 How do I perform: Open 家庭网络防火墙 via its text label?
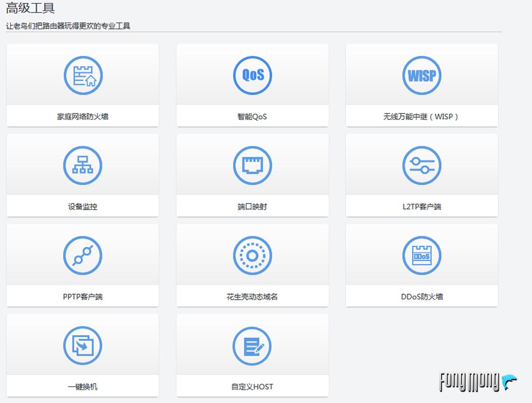click(82, 116)
